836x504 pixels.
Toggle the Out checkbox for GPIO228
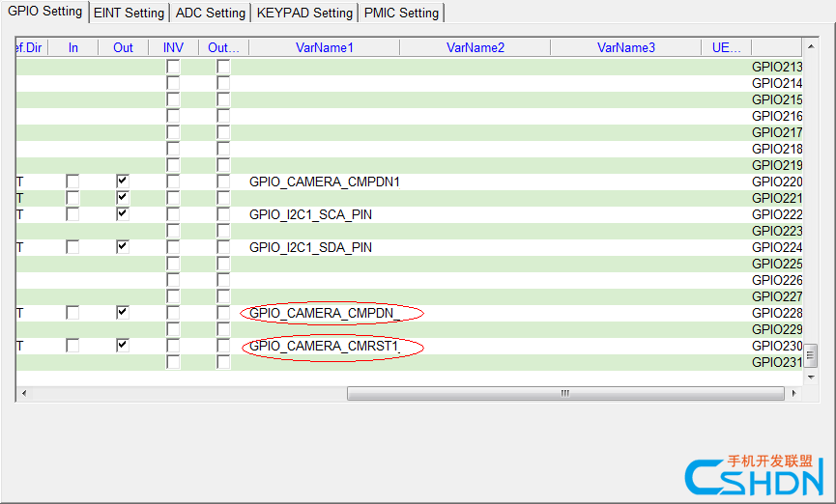pos(123,313)
